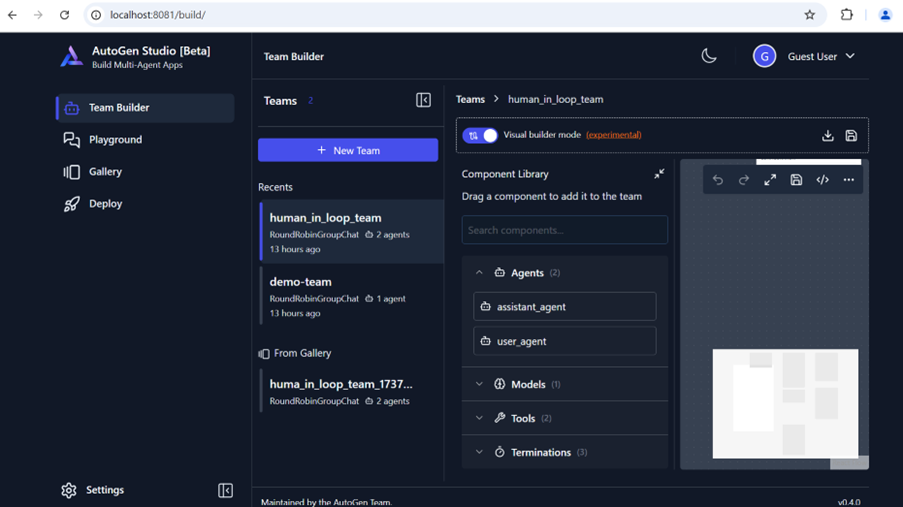Click the canvas minimap
Screen dimensions: 903x507
[x=786, y=403]
